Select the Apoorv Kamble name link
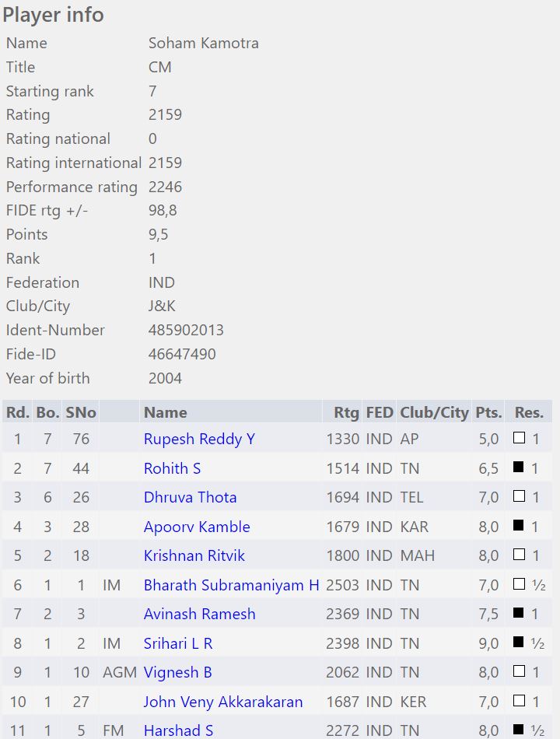The height and width of the screenshot is (739, 560). [x=197, y=527]
